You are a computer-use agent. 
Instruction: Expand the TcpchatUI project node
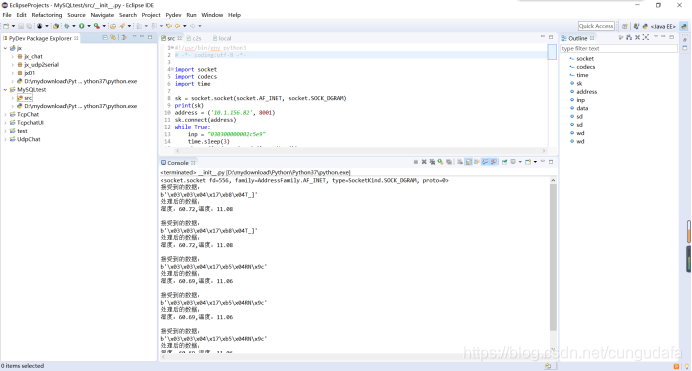[x=5, y=123]
